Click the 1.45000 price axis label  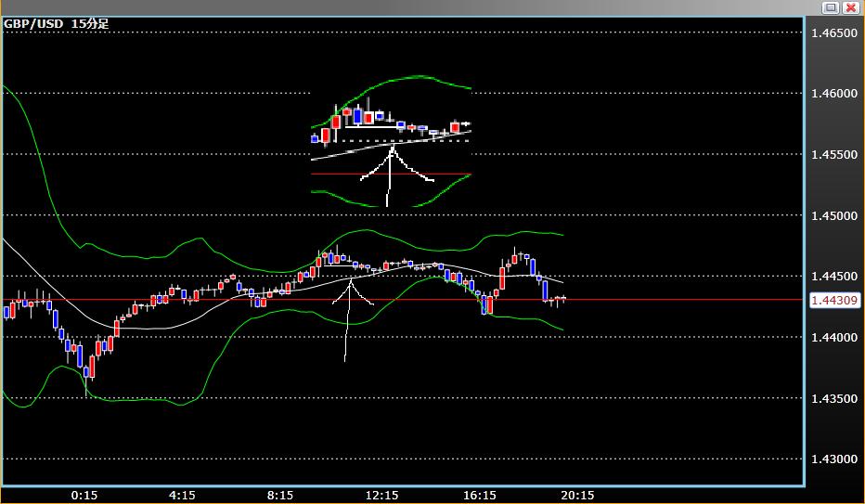[833, 215]
